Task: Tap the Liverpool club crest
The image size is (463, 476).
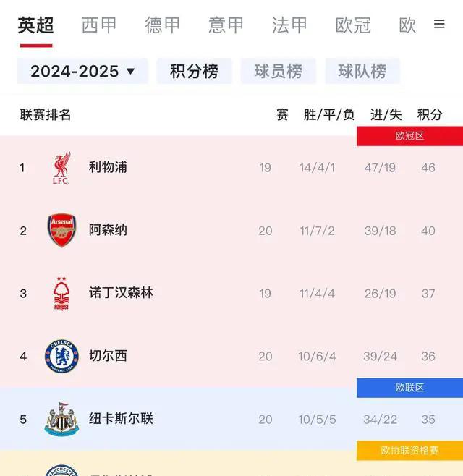Action: tap(61, 168)
